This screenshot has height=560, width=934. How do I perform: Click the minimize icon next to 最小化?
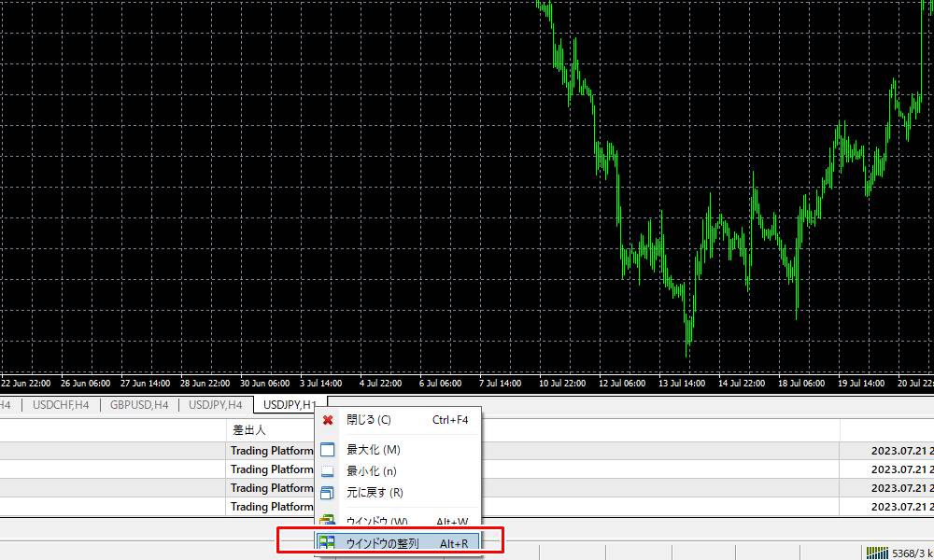tap(328, 471)
